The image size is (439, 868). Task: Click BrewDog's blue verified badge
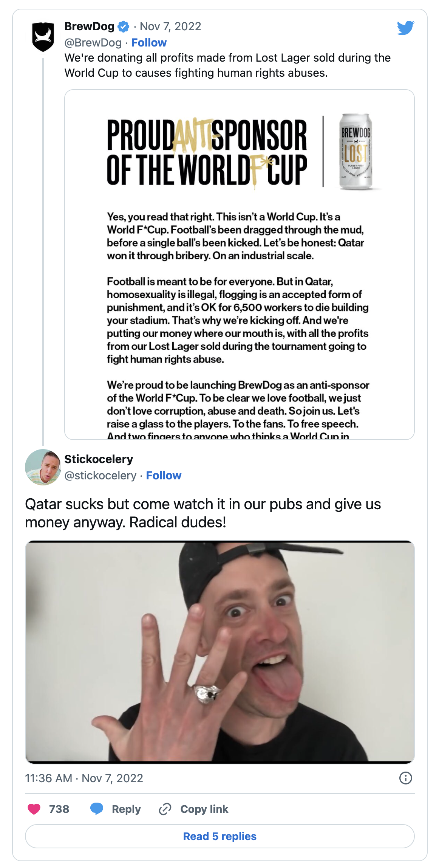pyautogui.click(x=124, y=26)
